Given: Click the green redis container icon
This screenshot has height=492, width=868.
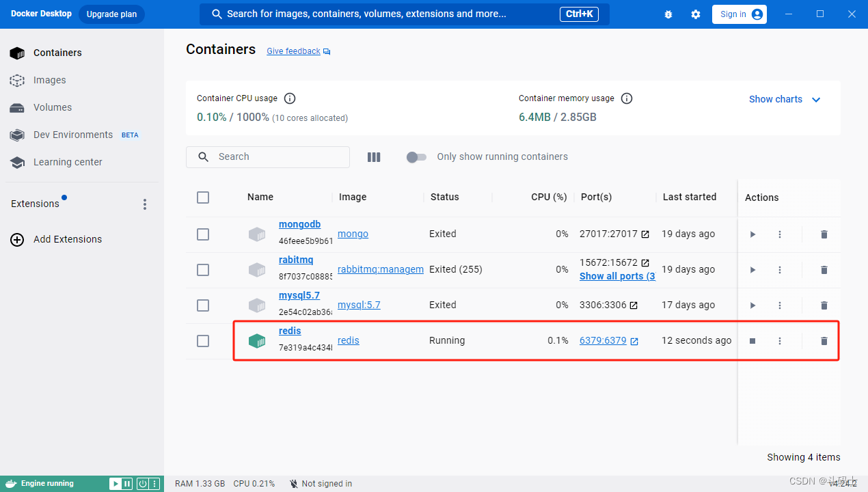Looking at the screenshot, I should click(x=256, y=341).
